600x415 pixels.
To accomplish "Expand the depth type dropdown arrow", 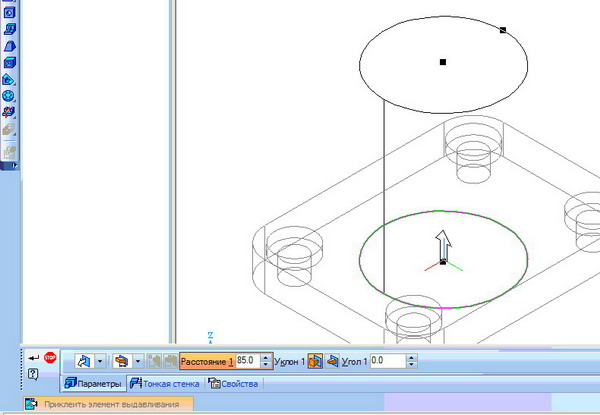I will point(137,360).
